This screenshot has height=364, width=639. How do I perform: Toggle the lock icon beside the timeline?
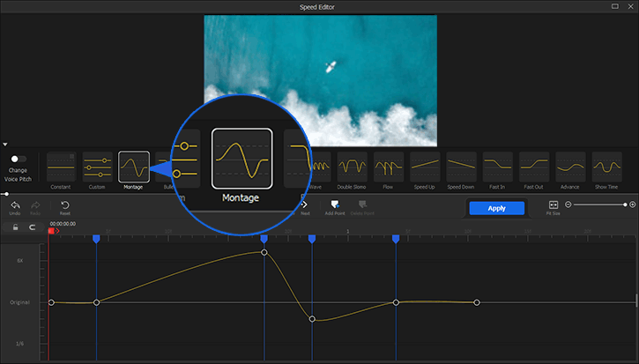click(x=15, y=227)
